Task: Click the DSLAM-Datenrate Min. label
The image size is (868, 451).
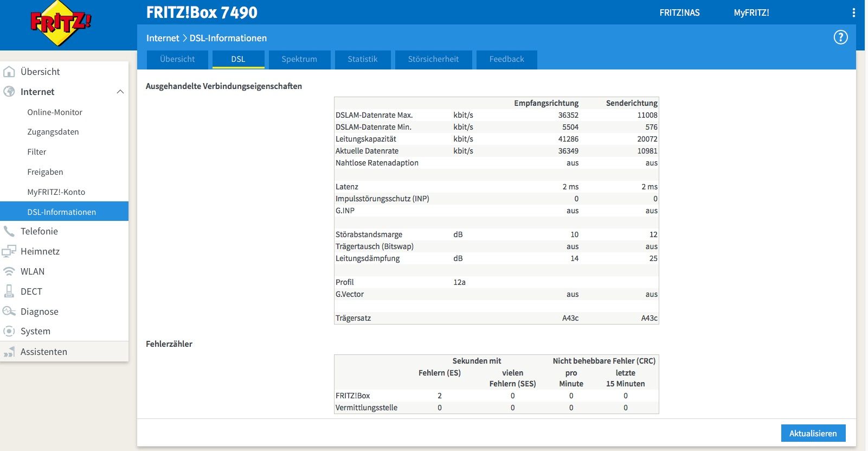Action: (374, 127)
